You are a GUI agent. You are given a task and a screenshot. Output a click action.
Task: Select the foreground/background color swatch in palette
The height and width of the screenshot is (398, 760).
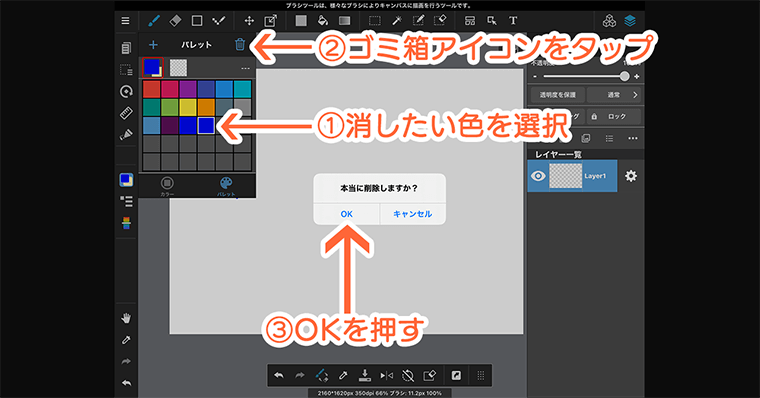pos(152,67)
